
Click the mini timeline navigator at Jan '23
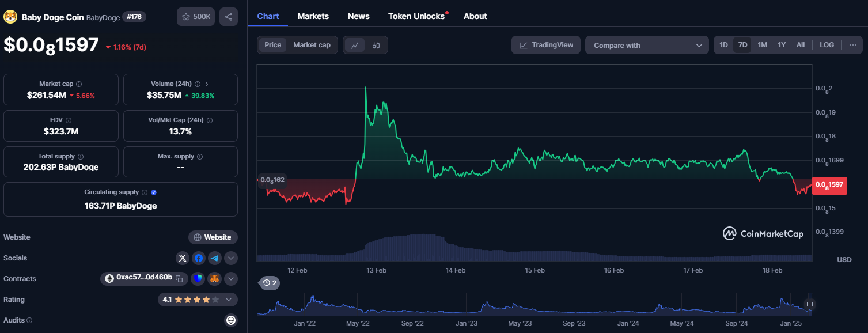coord(467,324)
